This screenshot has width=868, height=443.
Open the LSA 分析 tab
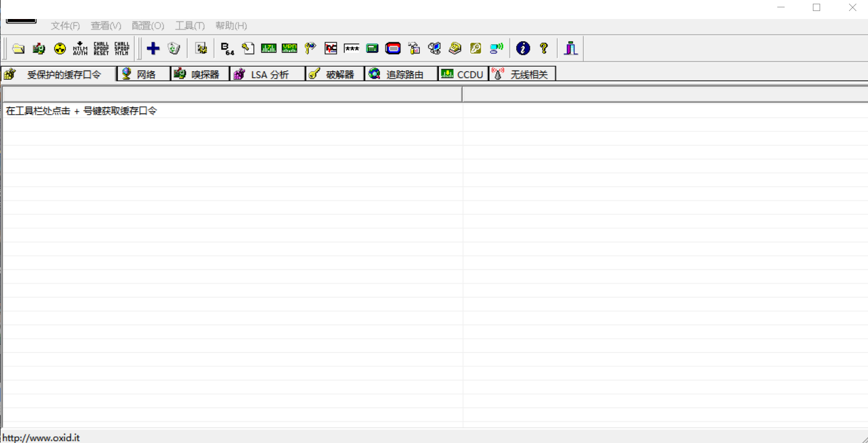(267, 74)
